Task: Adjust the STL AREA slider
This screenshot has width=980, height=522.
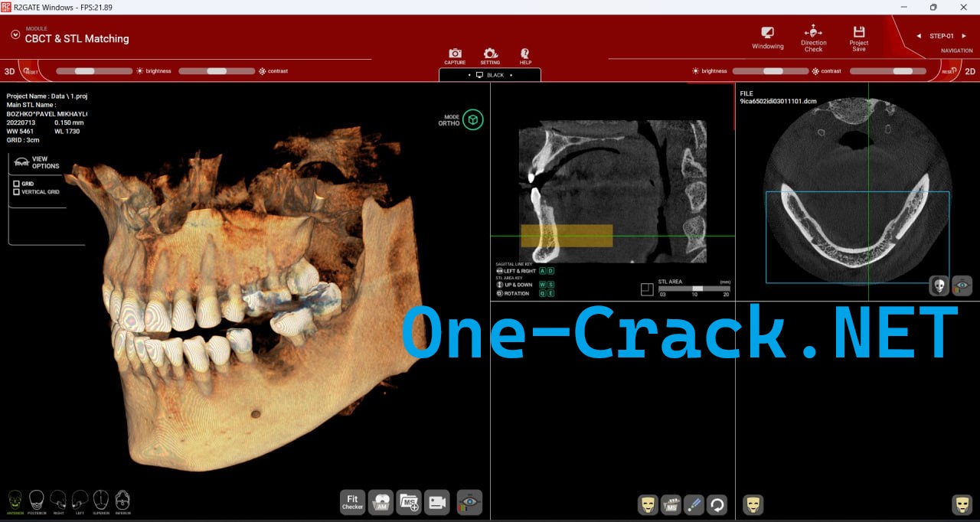Action: (697, 289)
